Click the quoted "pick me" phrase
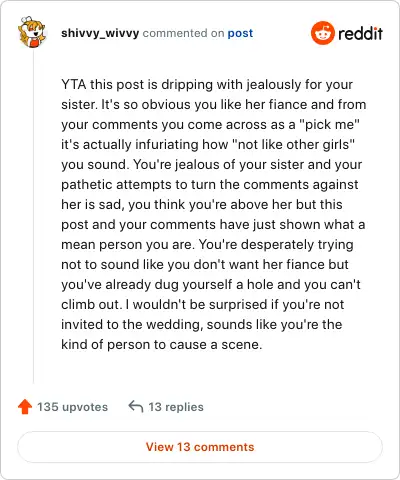The height and width of the screenshot is (480, 400). [329, 124]
